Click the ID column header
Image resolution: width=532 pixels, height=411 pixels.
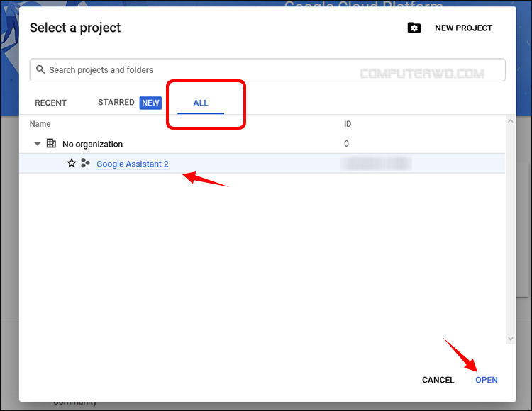pyautogui.click(x=348, y=124)
